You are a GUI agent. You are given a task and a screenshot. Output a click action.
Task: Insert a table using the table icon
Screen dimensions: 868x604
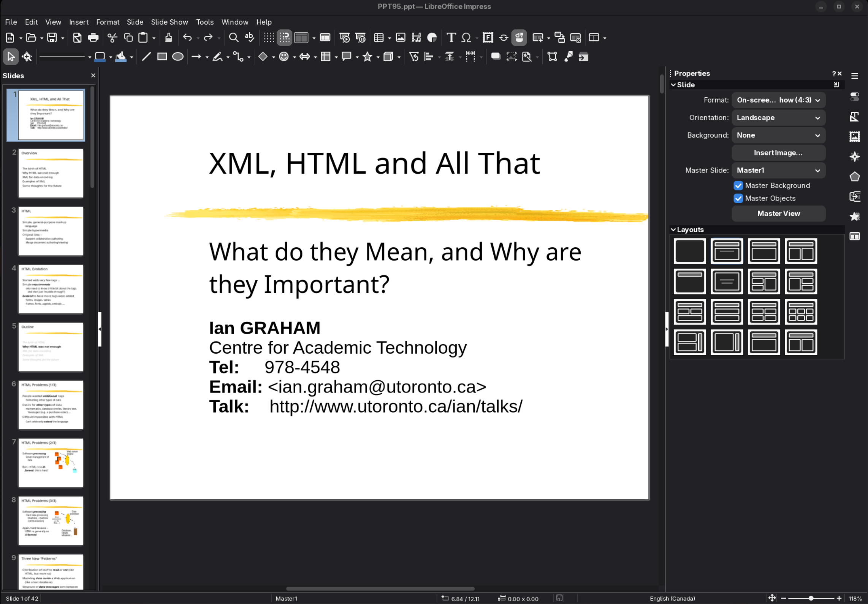[379, 38]
